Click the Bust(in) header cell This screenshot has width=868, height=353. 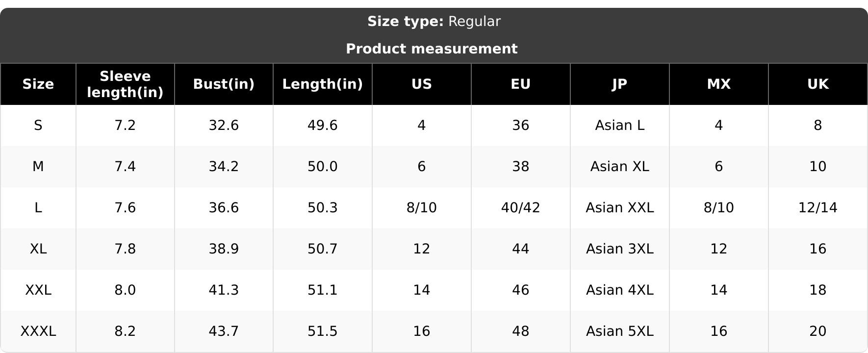224,84
